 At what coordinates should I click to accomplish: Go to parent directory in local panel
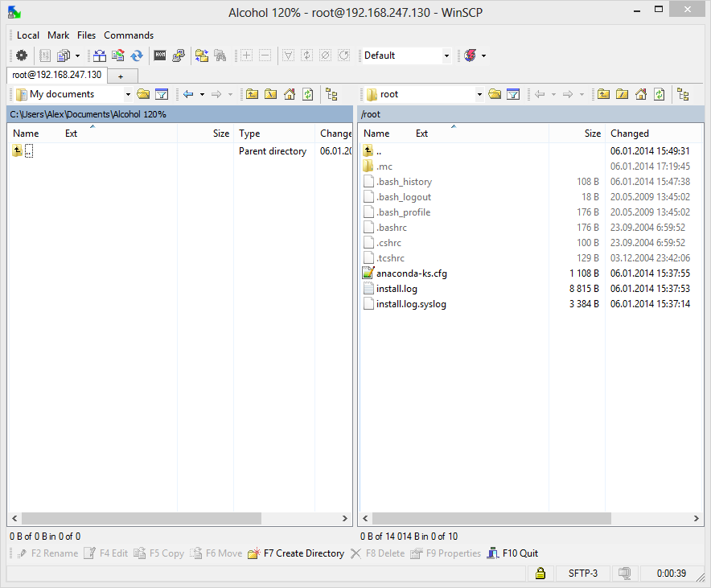pyautogui.click(x=252, y=94)
